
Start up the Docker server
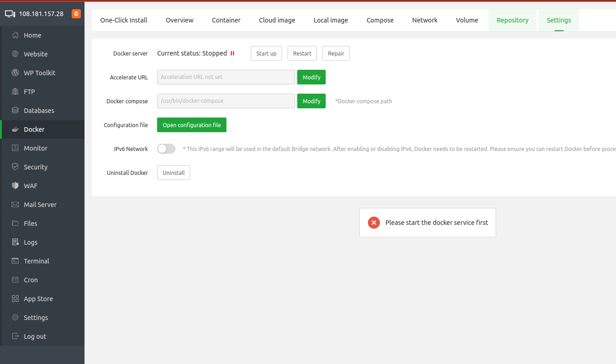[266, 53]
